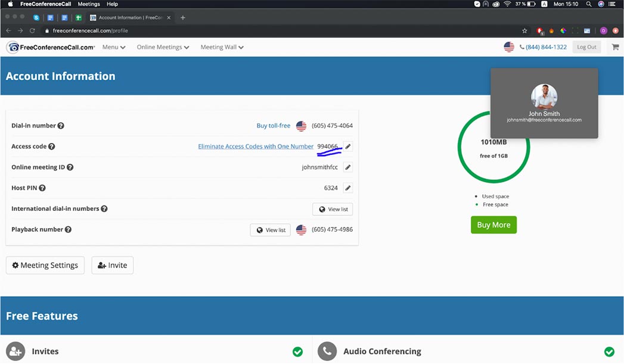Image resolution: width=624 pixels, height=364 pixels.
Task: Click the Buy More storage button
Action: click(x=493, y=225)
